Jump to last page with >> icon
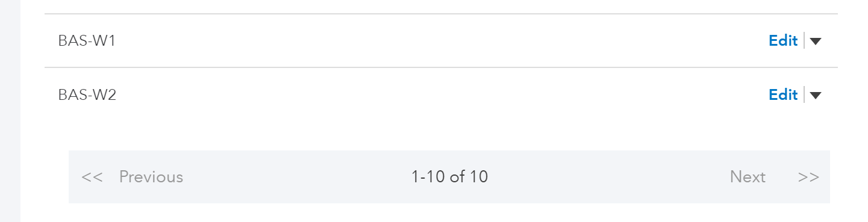Image resolution: width=868 pixels, height=222 pixels. [x=808, y=177]
